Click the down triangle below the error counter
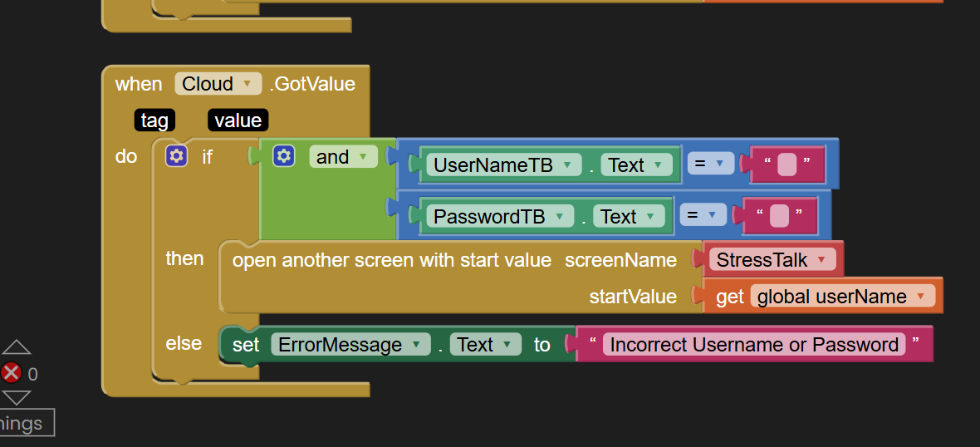The width and height of the screenshot is (980, 447). point(17,398)
